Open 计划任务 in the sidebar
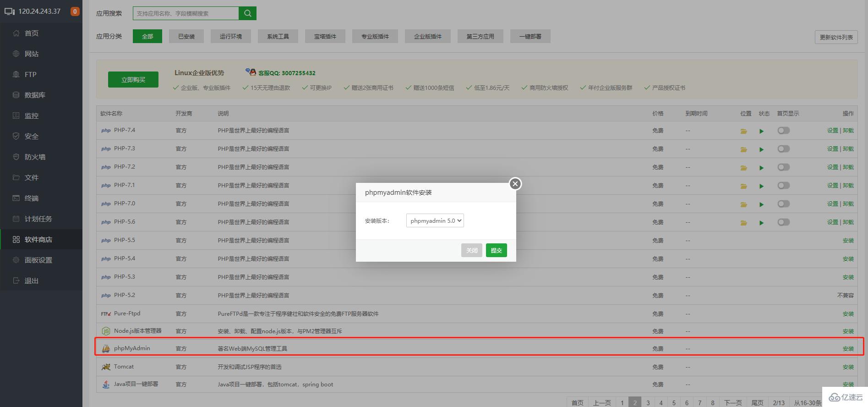Screen dimensions: 868x407 [x=41, y=219]
